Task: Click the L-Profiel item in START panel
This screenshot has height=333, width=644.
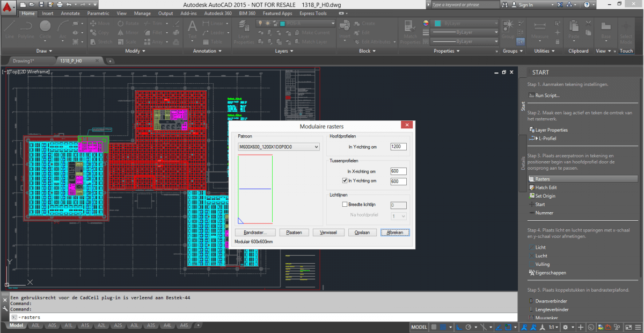Action: coord(544,139)
